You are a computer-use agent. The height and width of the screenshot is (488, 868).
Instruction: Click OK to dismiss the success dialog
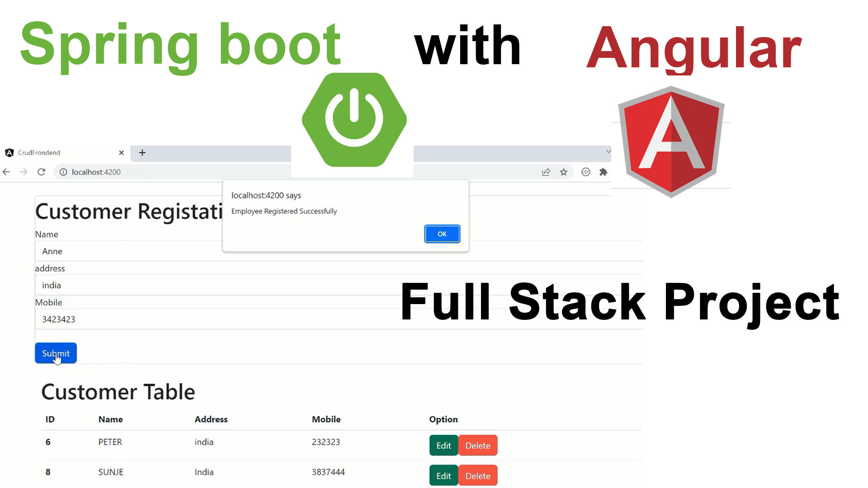[442, 233]
